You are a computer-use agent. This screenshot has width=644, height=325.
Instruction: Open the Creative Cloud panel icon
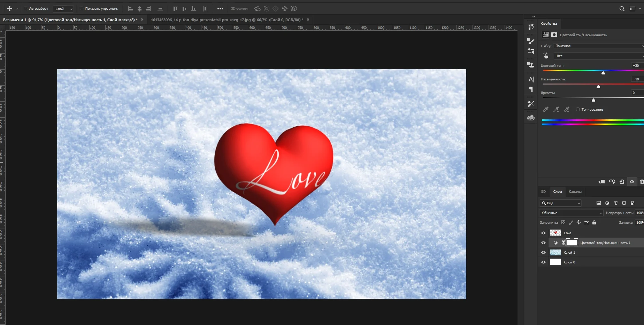531,118
